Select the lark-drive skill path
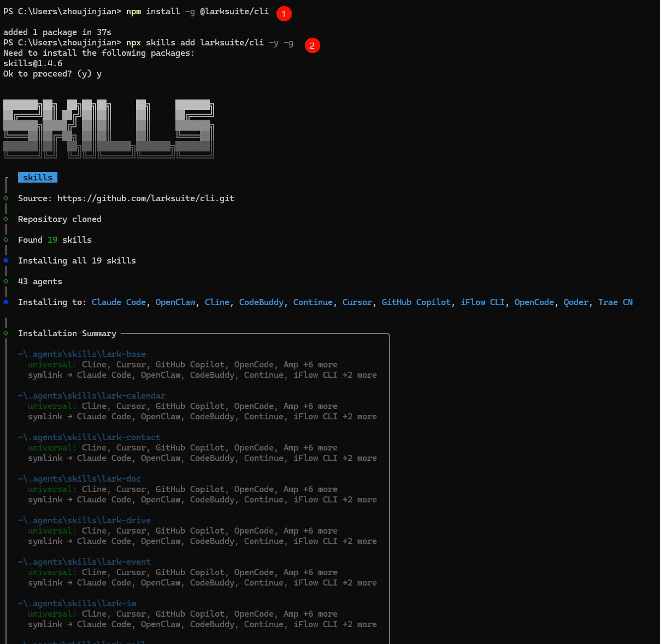Image resolution: width=660 pixels, height=644 pixels. (84, 520)
